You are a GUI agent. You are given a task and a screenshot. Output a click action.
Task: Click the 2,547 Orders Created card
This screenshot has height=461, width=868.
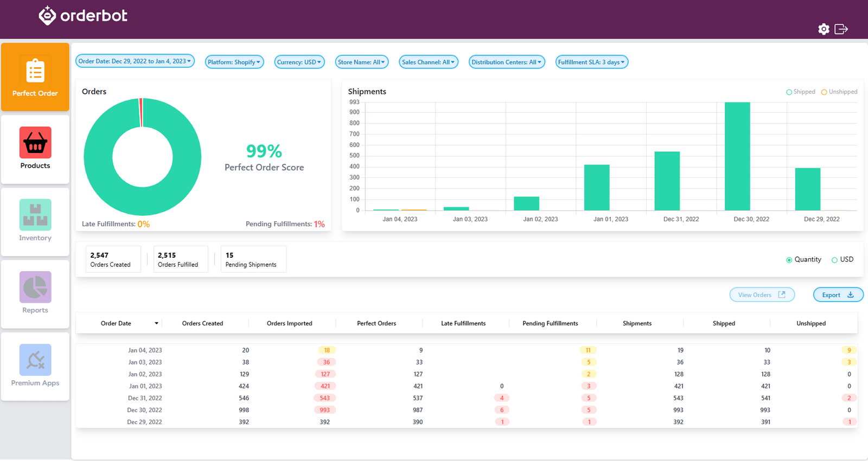113,259
